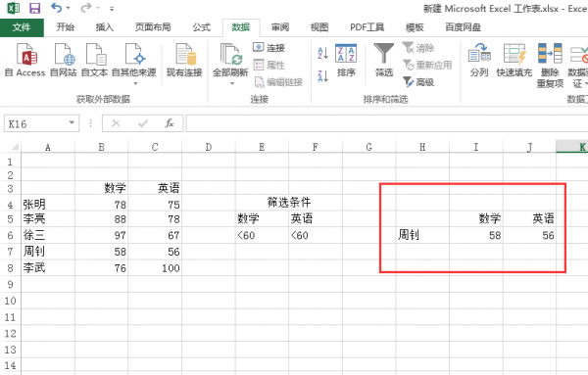588x375 pixels.
Task: Click the Save icon in quick access toolbar
Action: tap(34, 8)
